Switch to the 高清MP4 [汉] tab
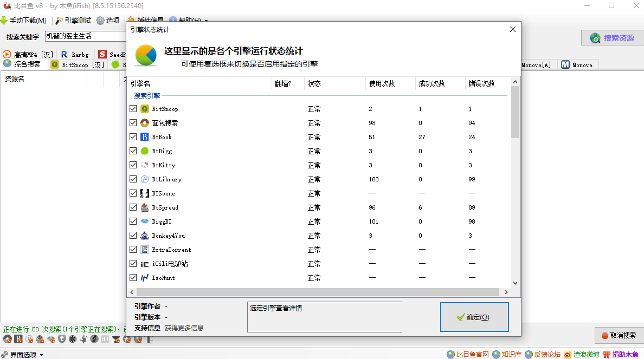 click(x=28, y=55)
